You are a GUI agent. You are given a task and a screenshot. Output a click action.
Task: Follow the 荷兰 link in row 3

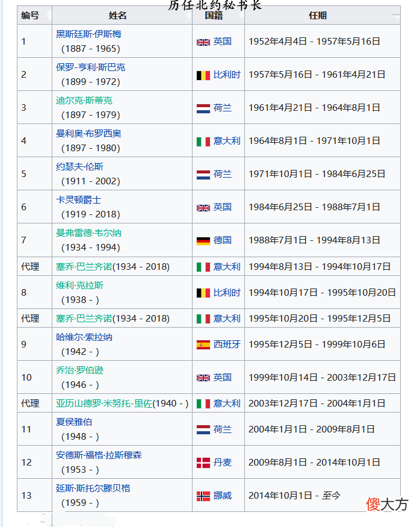[x=223, y=108]
